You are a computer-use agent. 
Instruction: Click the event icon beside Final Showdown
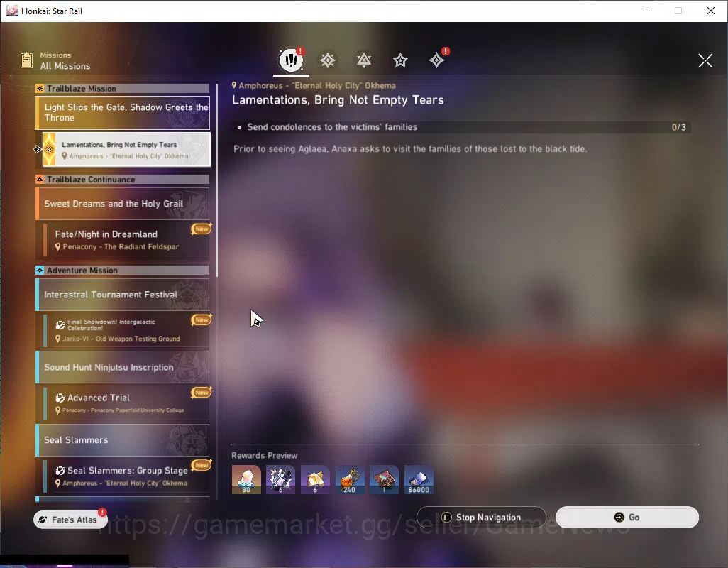point(60,325)
